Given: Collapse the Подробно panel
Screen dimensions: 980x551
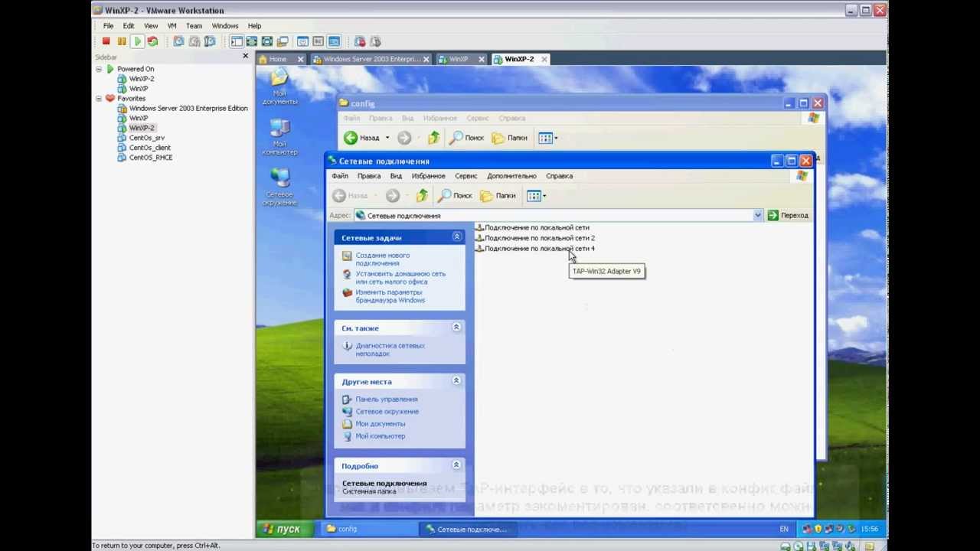Looking at the screenshot, I should (x=456, y=465).
